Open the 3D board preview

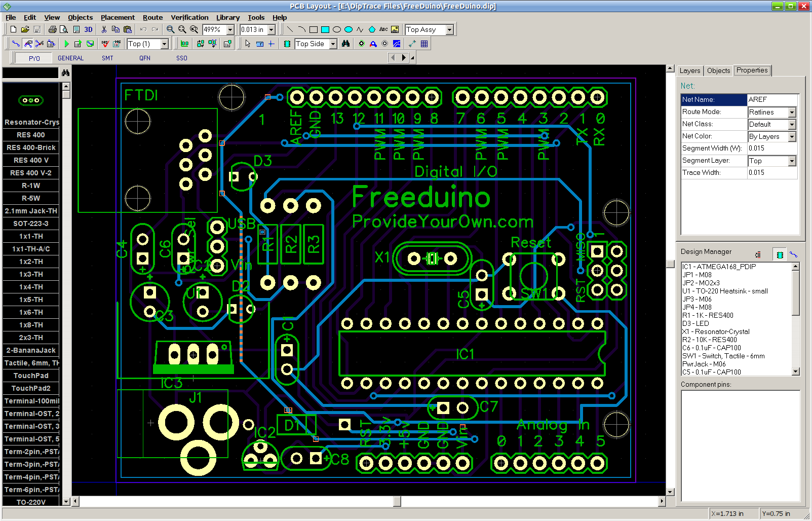88,29
